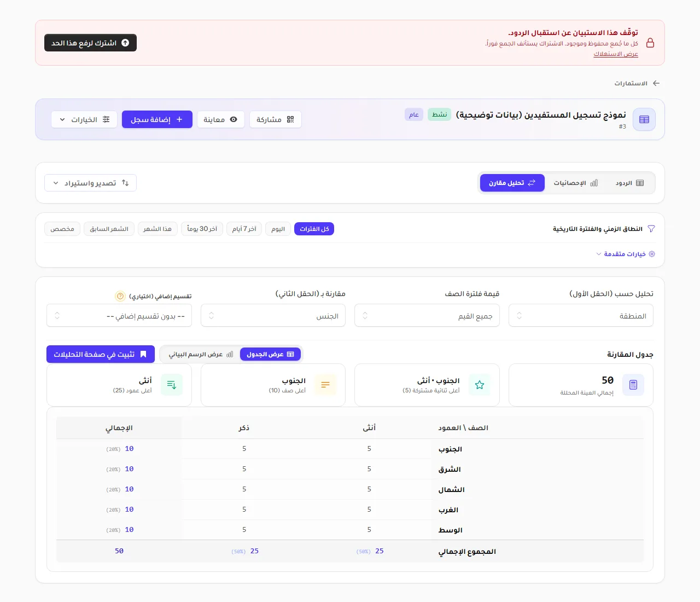
Task: Click the lock icon in the alert banner
Action: click(650, 43)
